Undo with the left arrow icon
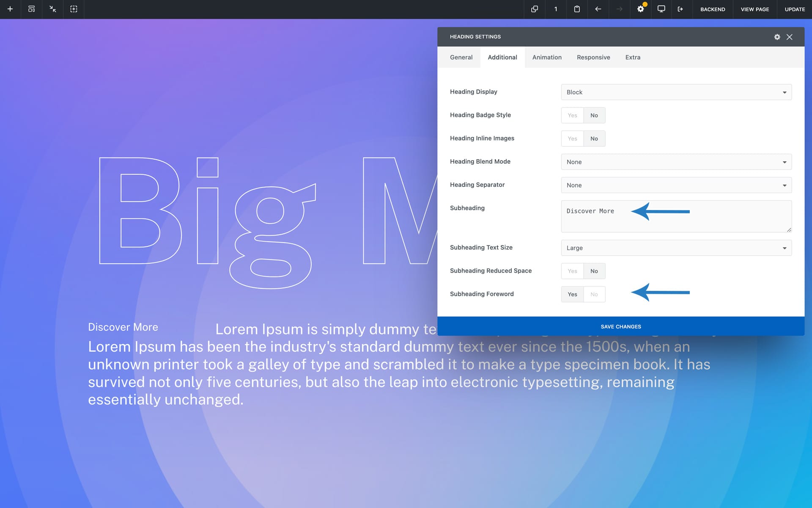The height and width of the screenshot is (508, 812). coord(598,9)
